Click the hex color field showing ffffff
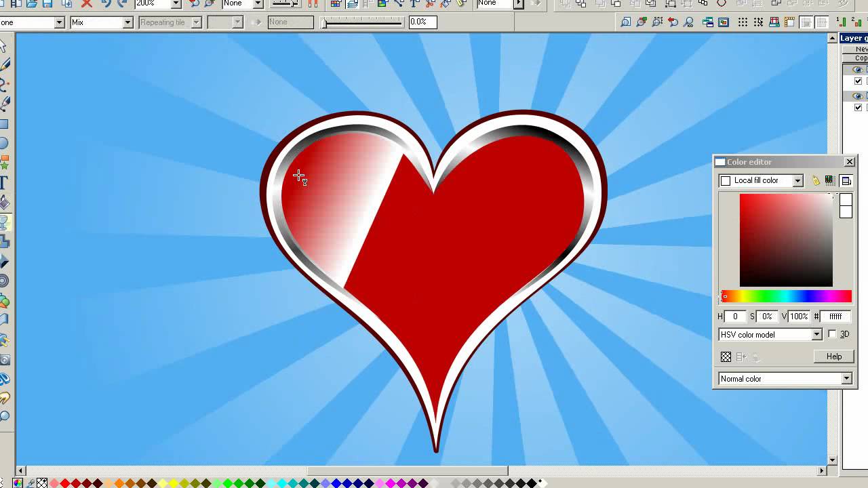Image resolution: width=868 pixels, height=488 pixels. point(835,317)
